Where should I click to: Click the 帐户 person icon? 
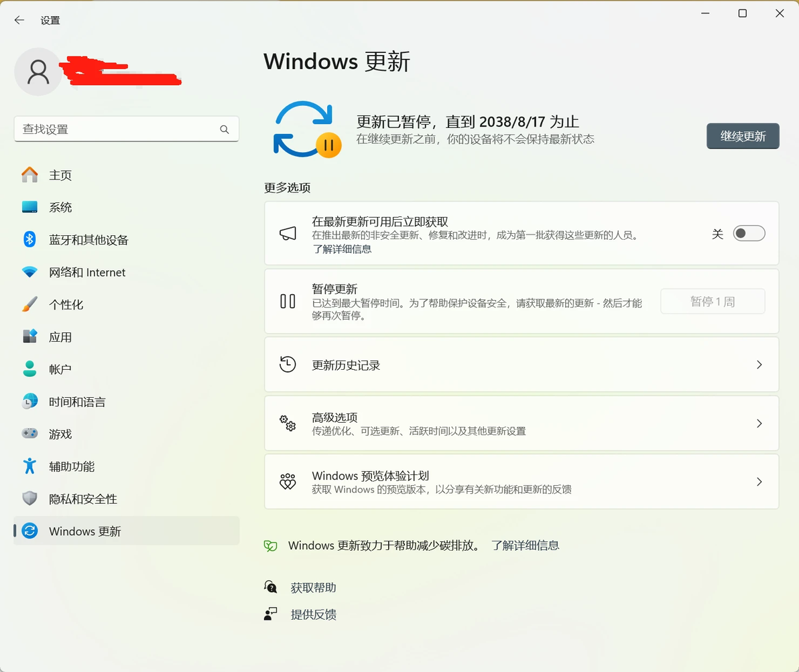coord(29,369)
